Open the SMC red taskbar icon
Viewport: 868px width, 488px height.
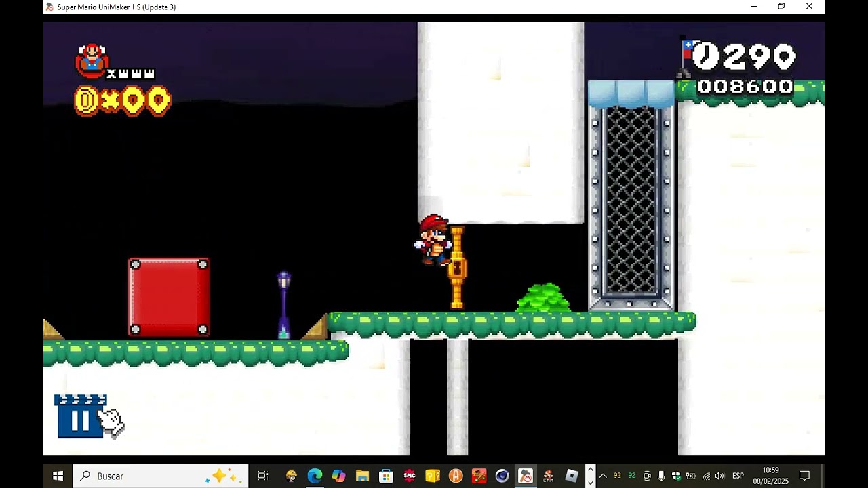pyautogui.click(x=409, y=476)
